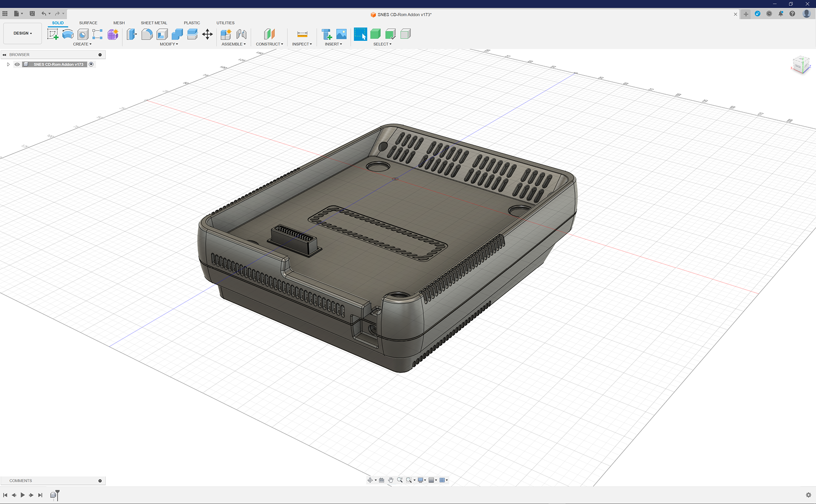Screen dimensions: 816x504
Task: Toggle the activate radio for SNES CD-Rom Addon
Action: (91, 65)
